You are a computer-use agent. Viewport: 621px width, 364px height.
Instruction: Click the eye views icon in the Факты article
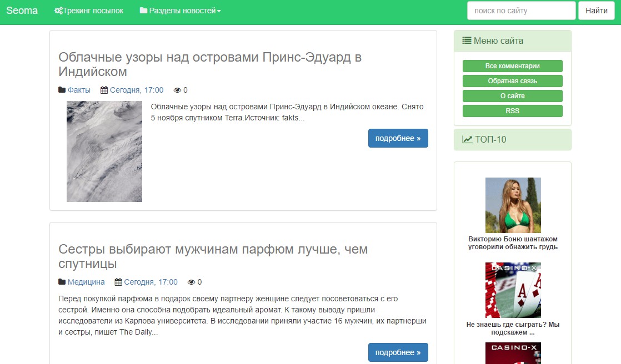coord(177,90)
